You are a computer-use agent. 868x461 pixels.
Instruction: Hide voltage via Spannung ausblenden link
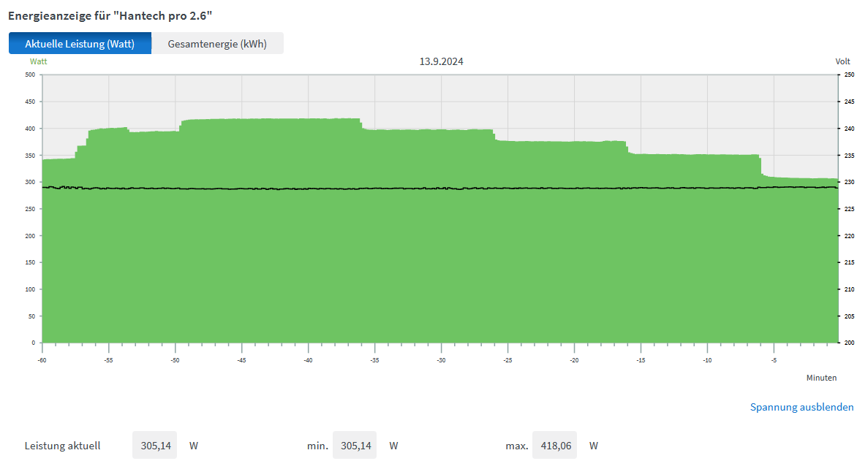click(801, 407)
